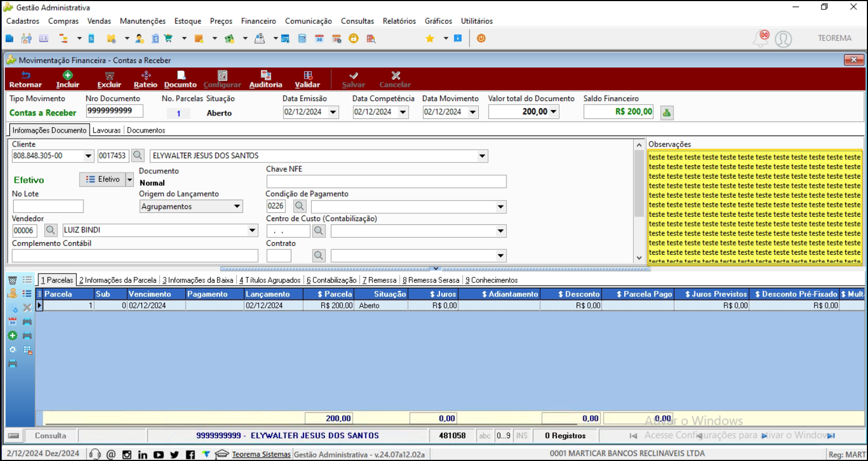868x461 pixels.
Task: Toggle the blue list view icon in parcelas sidebar
Action: pos(27,294)
